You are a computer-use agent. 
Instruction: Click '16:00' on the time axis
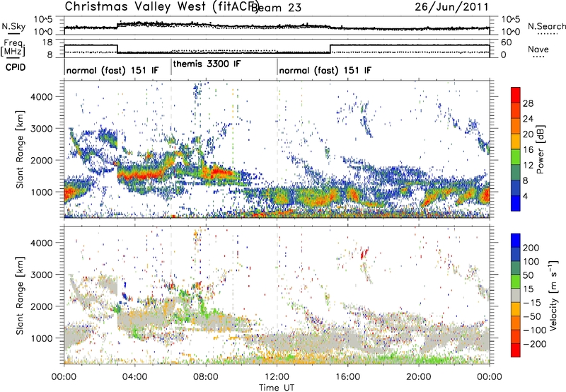tap(347, 377)
